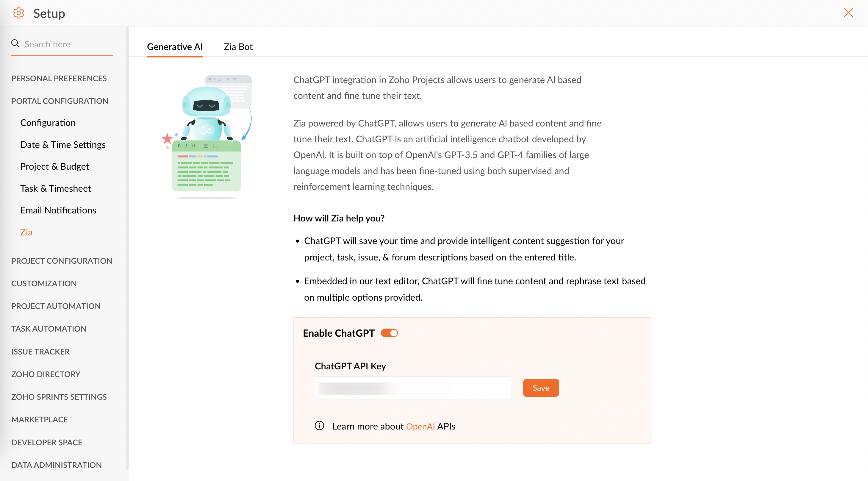Select the Generative AI tab

click(175, 47)
